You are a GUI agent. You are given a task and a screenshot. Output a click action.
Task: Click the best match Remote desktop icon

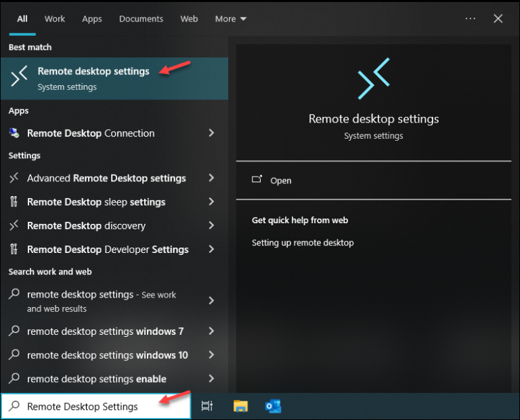19,76
